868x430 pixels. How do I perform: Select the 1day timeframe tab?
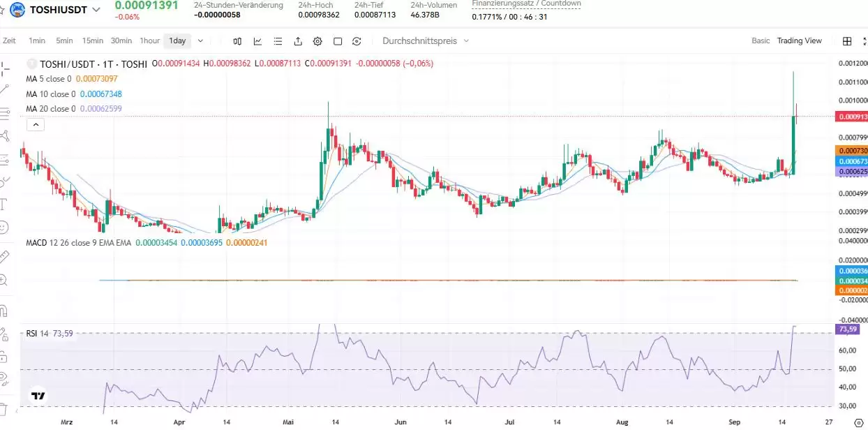click(x=177, y=40)
